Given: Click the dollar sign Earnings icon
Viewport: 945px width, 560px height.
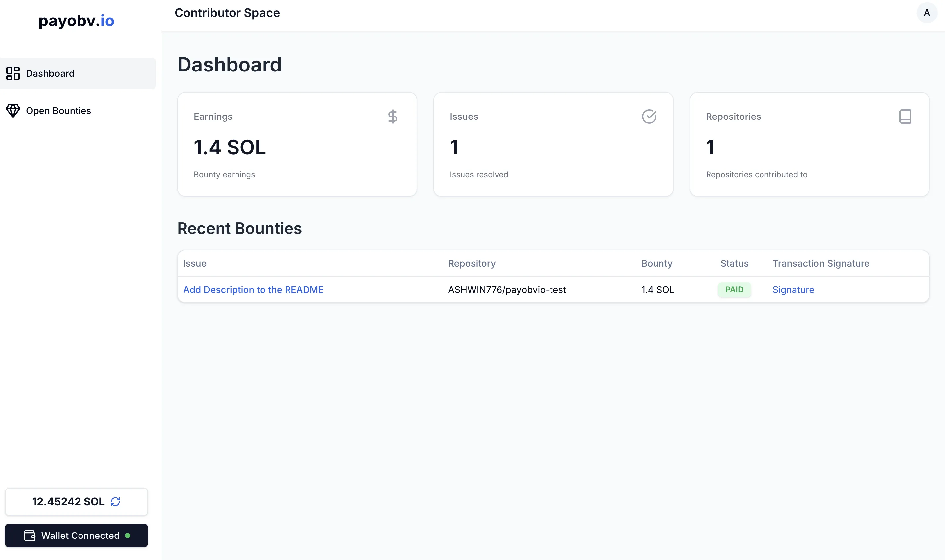Looking at the screenshot, I should tap(392, 117).
